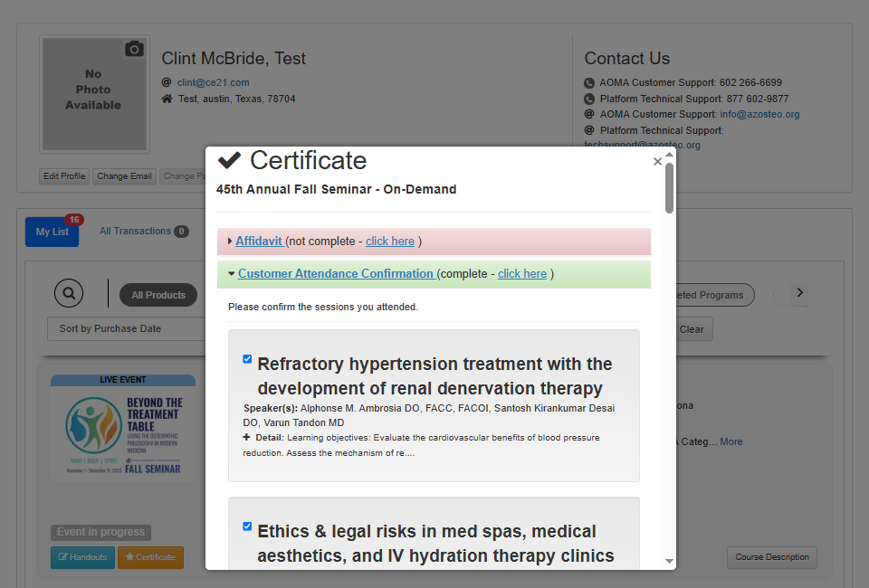Screen dimensions: 869x588
Task: Open the All Transactions tab
Action: tap(136, 232)
